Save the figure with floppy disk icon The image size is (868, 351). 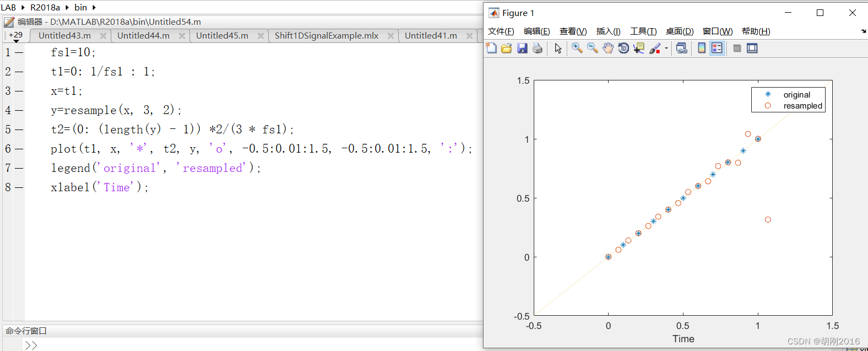tap(522, 48)
